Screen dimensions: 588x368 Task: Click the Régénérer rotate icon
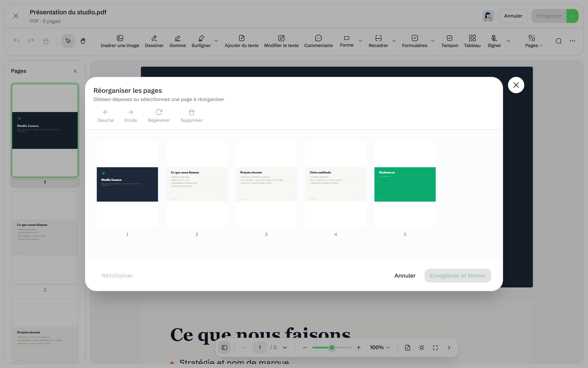pyautogui.click(x=159, y=116)
